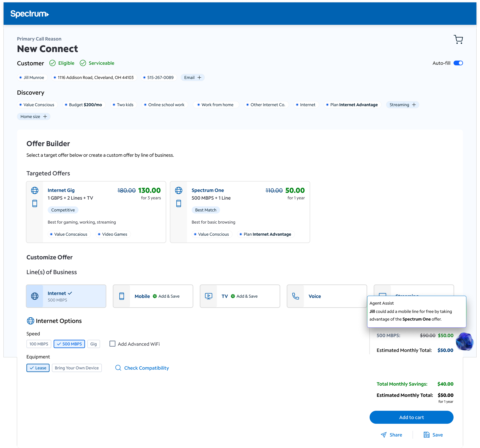Click the paper plane Share icon
Viewport: 480px width, 448px height.
tap(384, 435)
